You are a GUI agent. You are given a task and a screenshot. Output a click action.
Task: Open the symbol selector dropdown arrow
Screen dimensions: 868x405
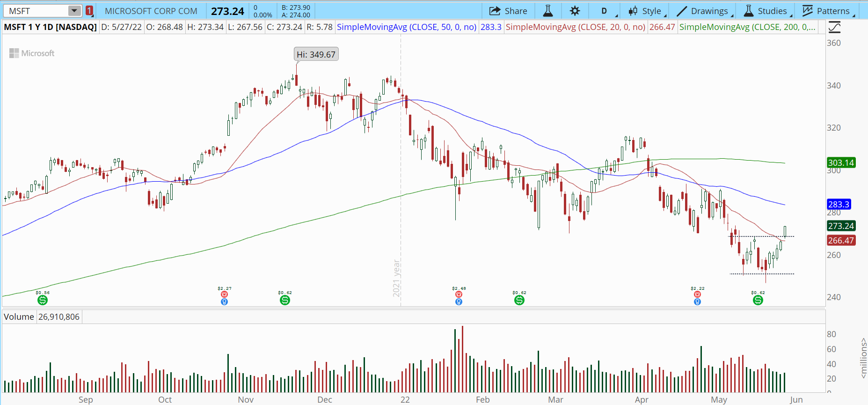pos(74,11)
